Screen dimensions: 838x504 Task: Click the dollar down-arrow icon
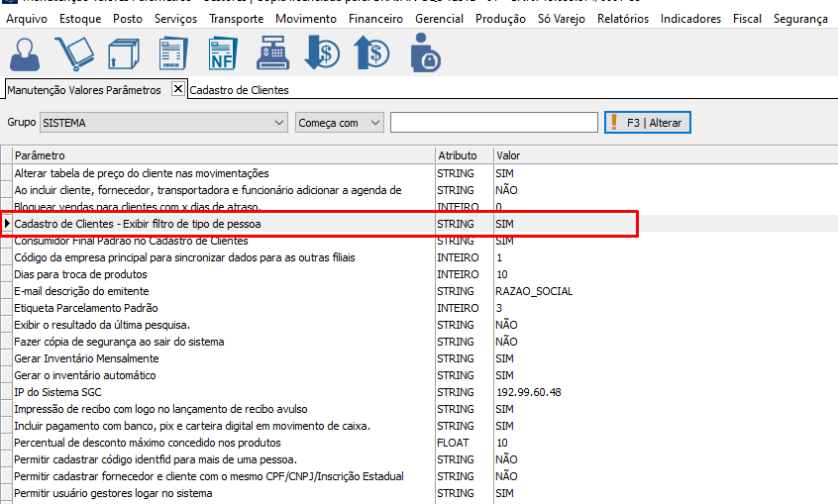(324, 53)
